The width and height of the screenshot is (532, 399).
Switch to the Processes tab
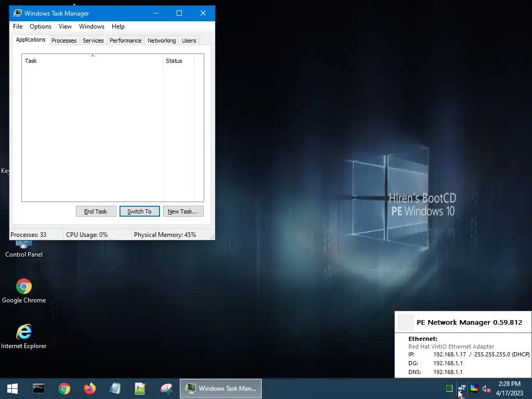coord(64,41)
